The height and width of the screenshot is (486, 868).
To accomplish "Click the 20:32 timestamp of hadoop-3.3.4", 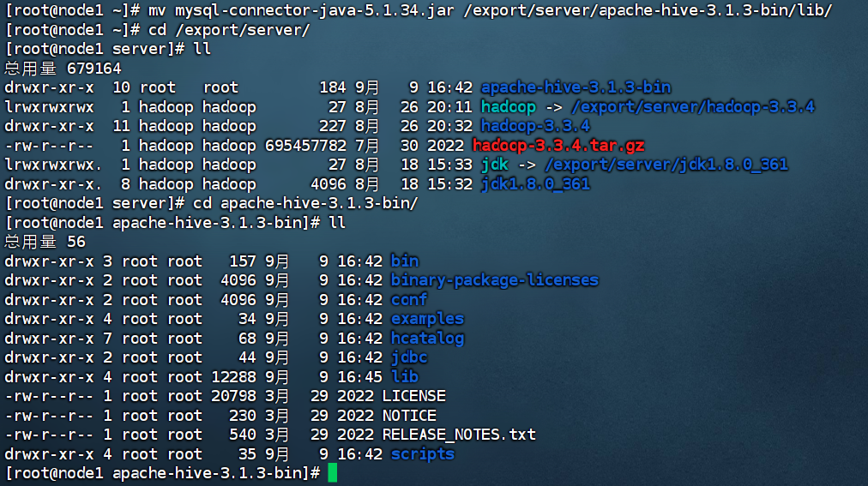I will pos(450,126).
